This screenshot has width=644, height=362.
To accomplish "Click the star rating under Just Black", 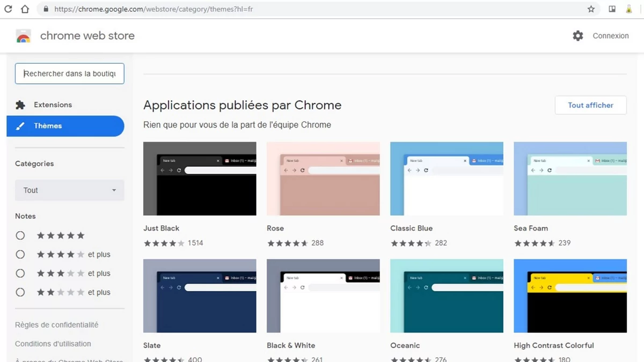I will click(x=164, y=243).
